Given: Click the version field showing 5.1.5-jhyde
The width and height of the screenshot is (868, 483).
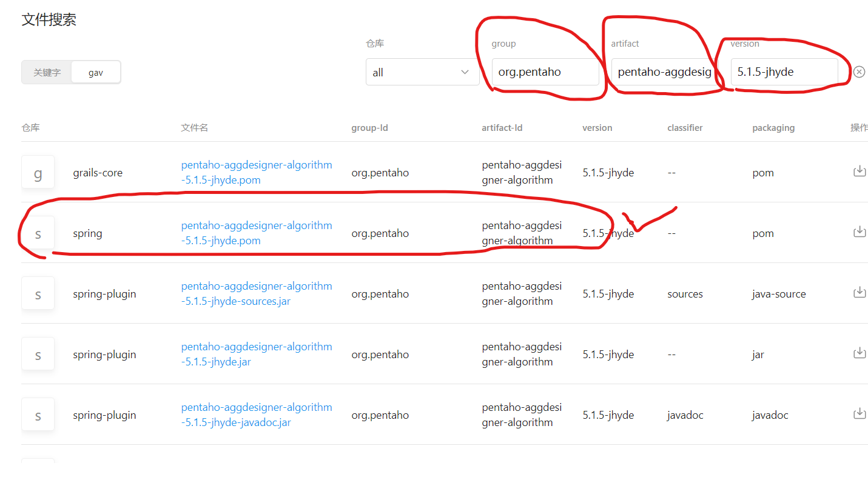Looking at the screenshot, I should pos(783,72).
